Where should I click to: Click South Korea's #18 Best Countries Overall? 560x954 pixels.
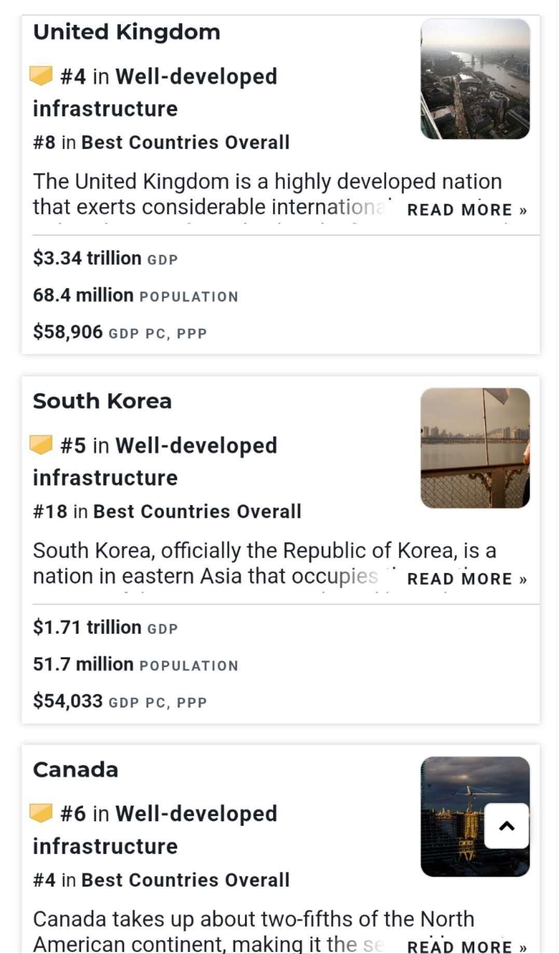click(167, 511)
